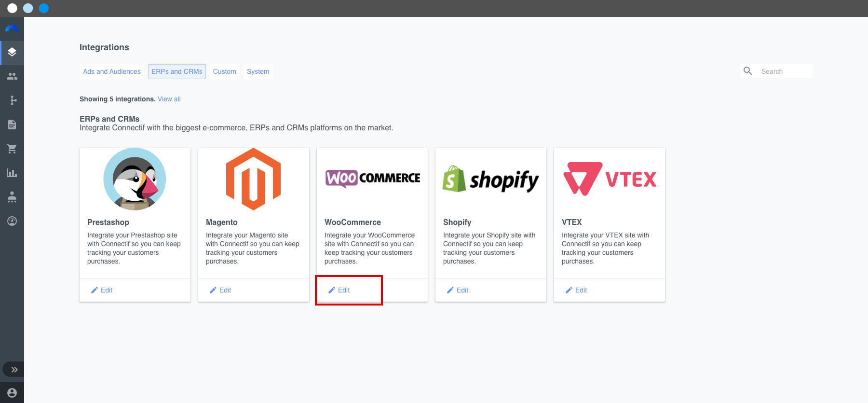
Task: Edit the Prestashop integration
Action: pyautogui.click(x=102, y=290)
